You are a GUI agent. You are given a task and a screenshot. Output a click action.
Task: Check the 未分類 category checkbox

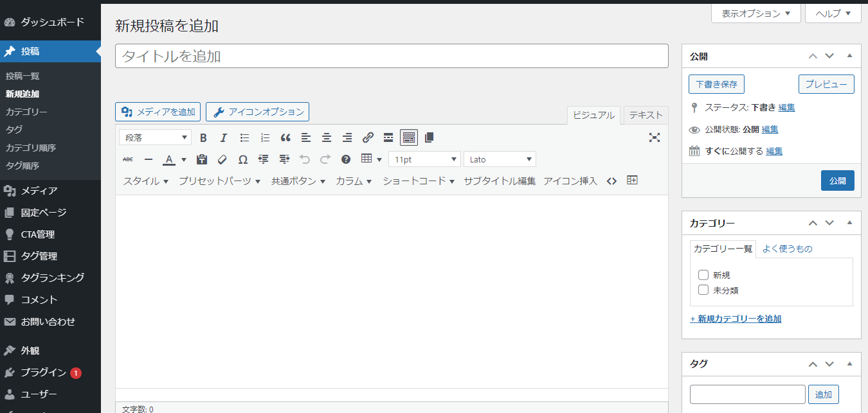(703, 290)
